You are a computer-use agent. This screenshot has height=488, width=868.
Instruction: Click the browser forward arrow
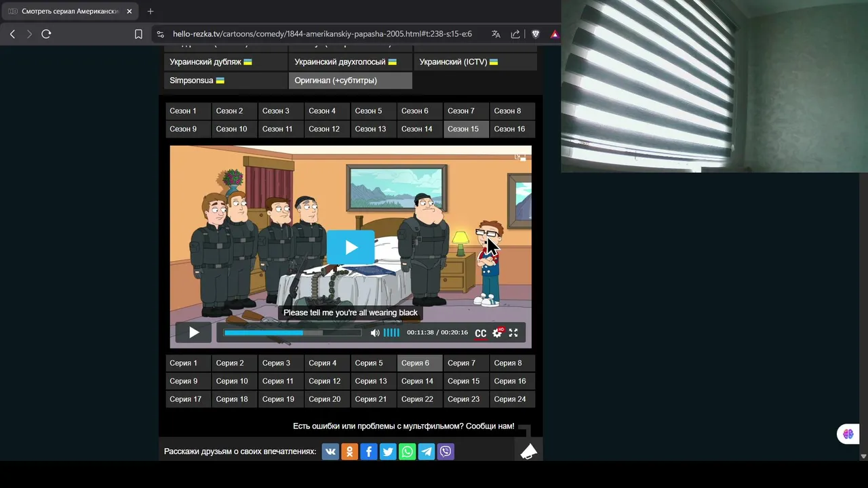29,34
